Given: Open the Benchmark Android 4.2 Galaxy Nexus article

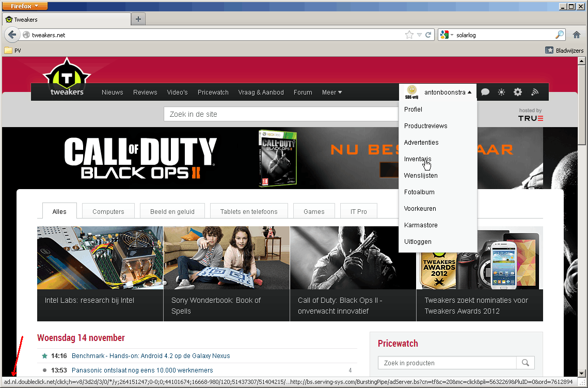Looking at the screenshot, I should (x=151, y=356).
